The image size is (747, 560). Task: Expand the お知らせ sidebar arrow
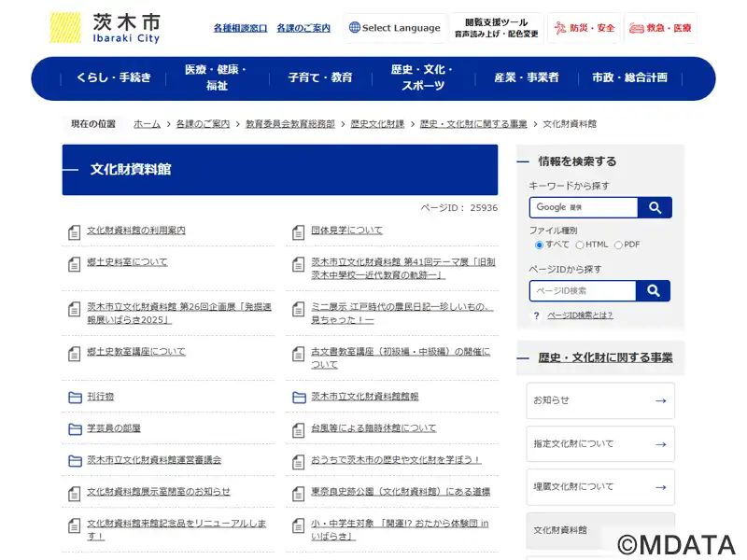pyautogui.click(x=660, y=401)
